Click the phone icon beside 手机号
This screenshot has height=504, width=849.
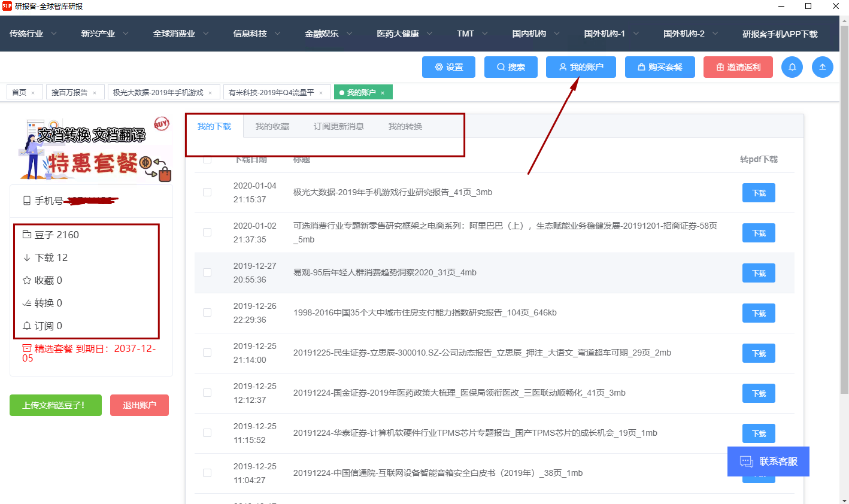(x=27, y=201)
